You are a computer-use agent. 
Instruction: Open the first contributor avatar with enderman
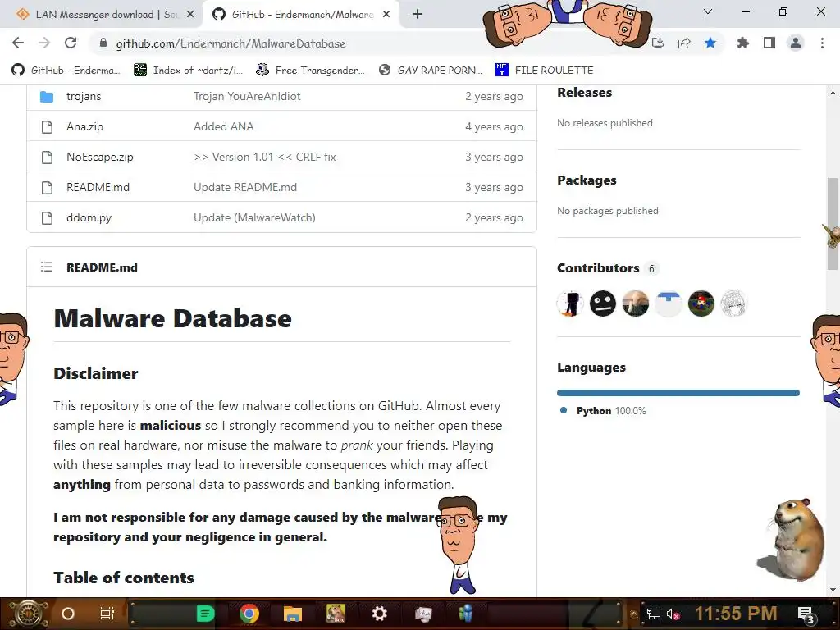pos(570,304)
